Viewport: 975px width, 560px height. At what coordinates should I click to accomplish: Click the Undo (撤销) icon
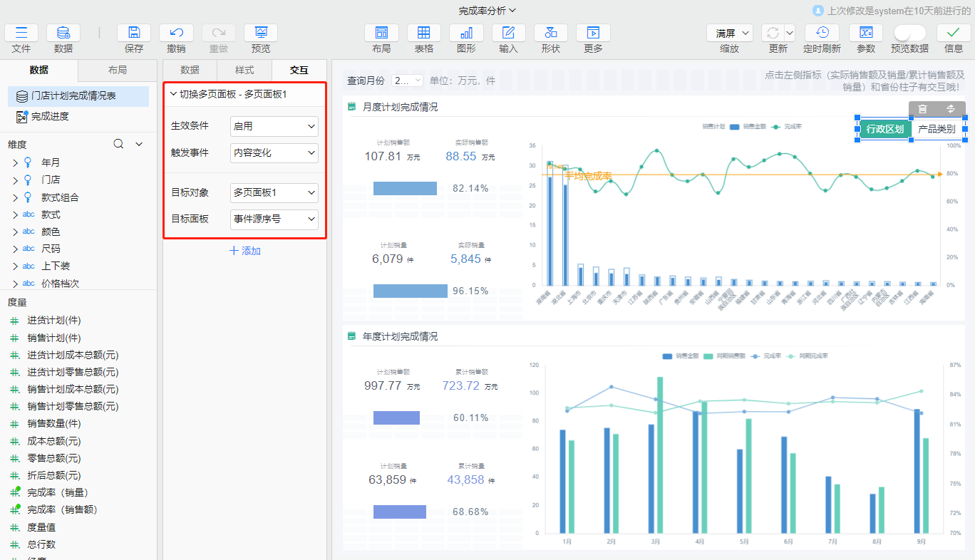176,33
